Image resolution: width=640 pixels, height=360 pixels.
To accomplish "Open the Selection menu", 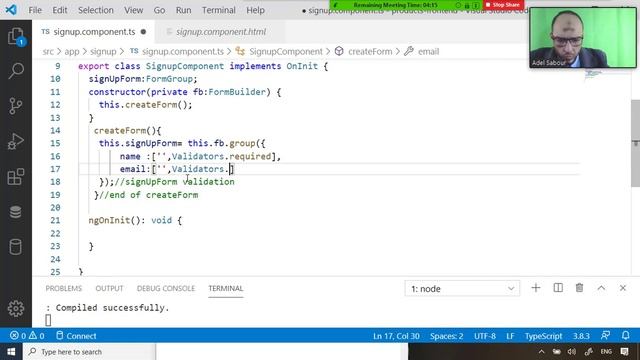I will (x=96, y=10).
